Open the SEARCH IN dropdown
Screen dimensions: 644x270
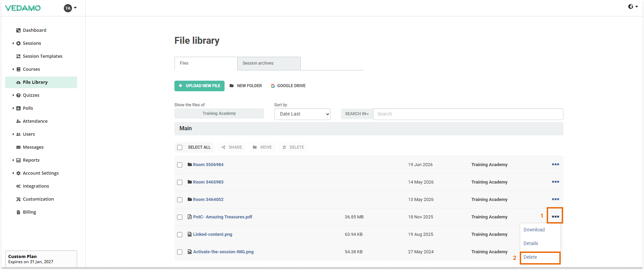click(x=357, y=114)
